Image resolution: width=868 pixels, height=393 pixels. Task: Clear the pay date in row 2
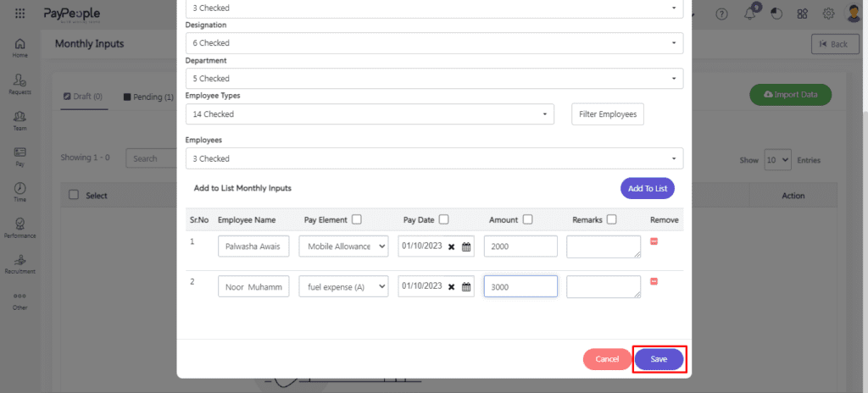(452, 287)
